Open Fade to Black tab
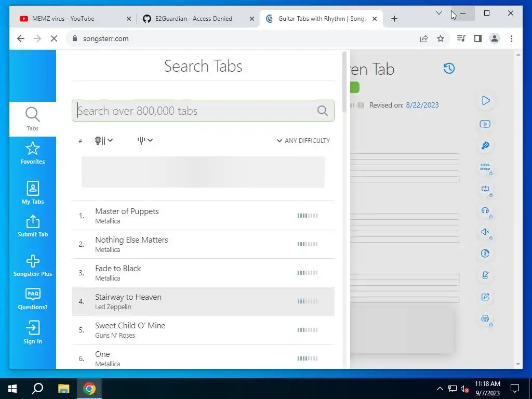 point(203,273)
